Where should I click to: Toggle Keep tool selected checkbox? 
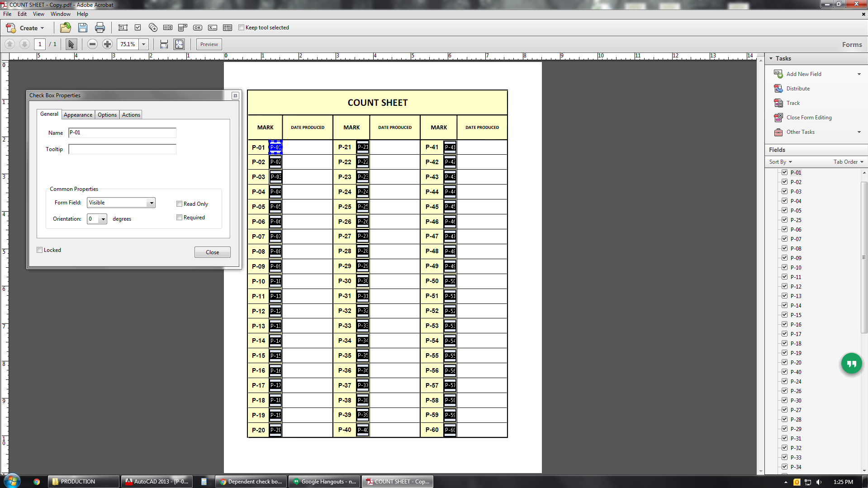click(x=241, y=28)
